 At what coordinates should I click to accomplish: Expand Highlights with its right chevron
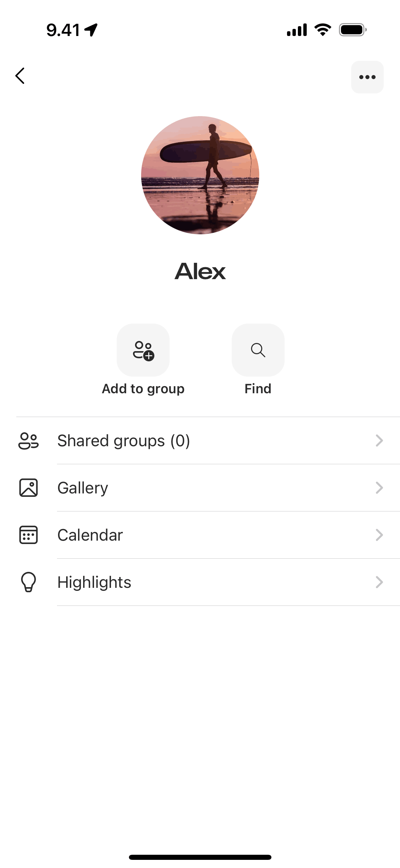click(x=379, y=582)
